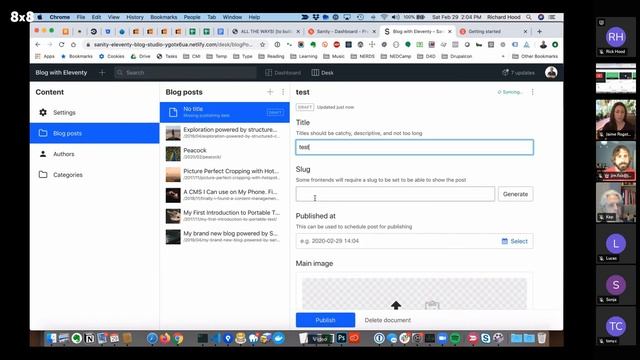Switch to the Desk tool
The width and height of the screenshot is (640, 360).
[322, 73]
